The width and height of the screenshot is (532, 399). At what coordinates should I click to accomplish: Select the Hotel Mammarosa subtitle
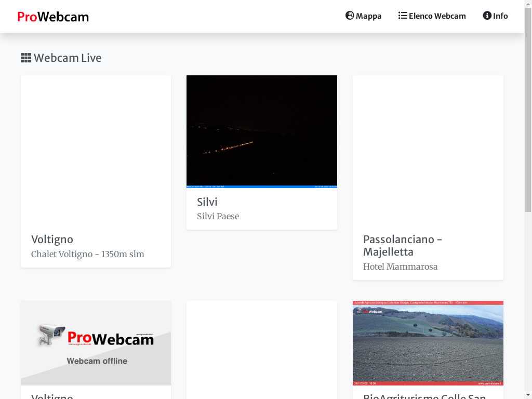400,267
